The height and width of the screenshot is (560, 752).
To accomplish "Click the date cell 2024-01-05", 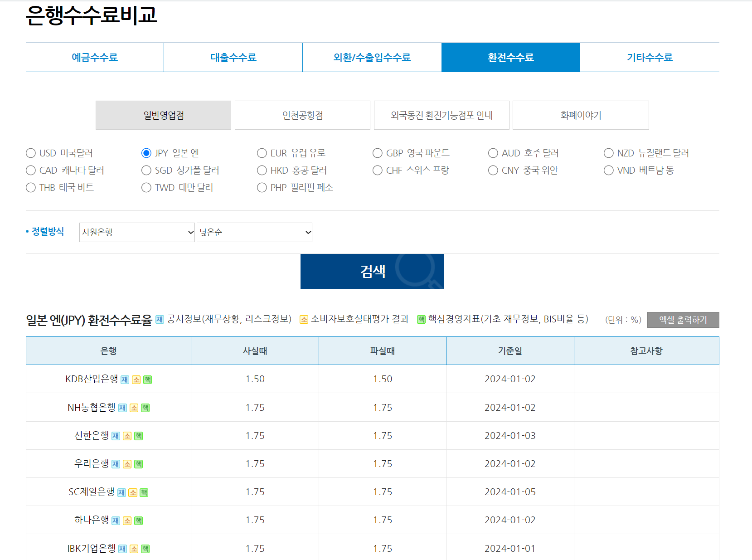I will 510,492.
